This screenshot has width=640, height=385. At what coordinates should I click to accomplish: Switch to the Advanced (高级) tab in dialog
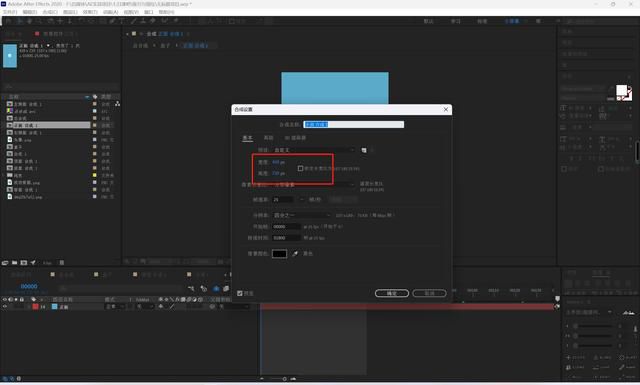point(268,138)
